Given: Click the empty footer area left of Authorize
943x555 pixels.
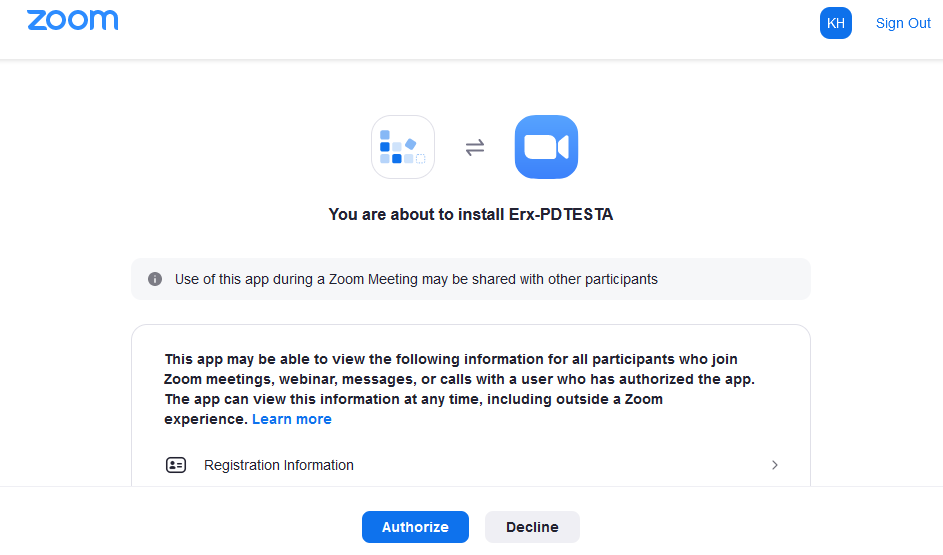Looking at the screenshot, I should tap(180, 525).
